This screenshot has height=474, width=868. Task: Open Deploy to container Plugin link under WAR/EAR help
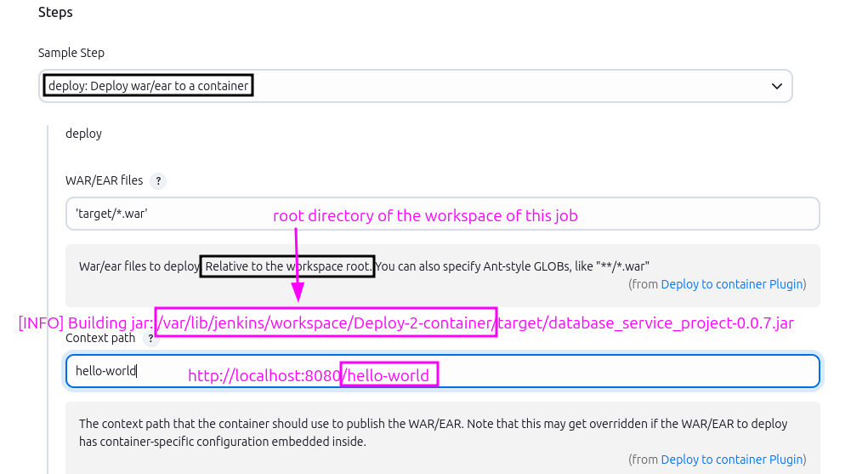tap(731, 284)
